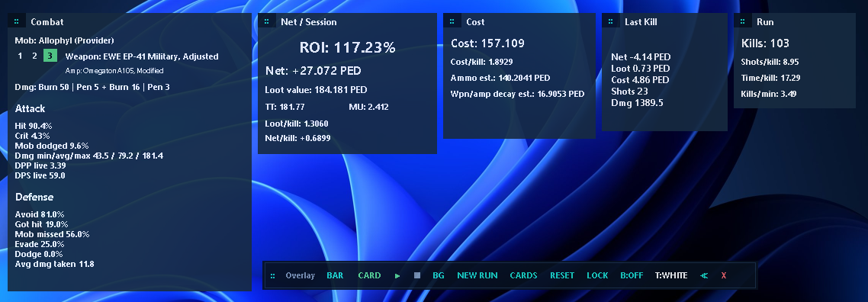Click the MU: 2.412 value
The width and height of the screenshot is (868, 302).
click(x=368, y=107)
